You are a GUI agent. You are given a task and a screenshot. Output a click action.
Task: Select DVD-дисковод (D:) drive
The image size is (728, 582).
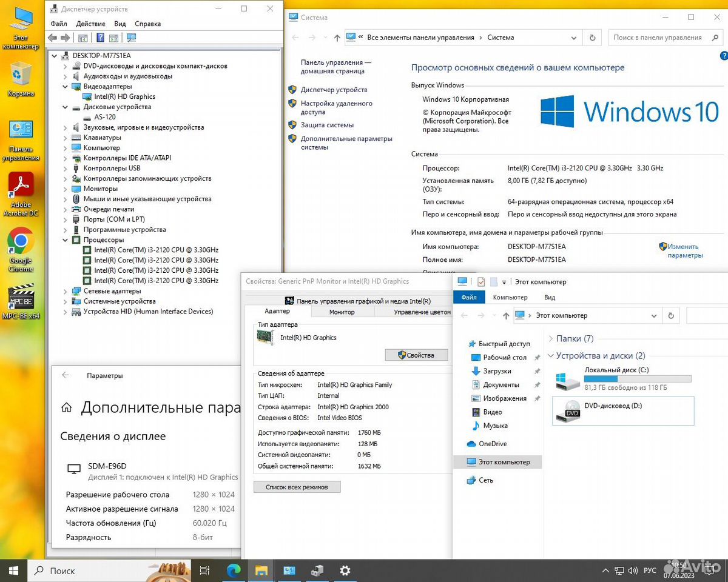pyautogui.click(x=623, y=411)
